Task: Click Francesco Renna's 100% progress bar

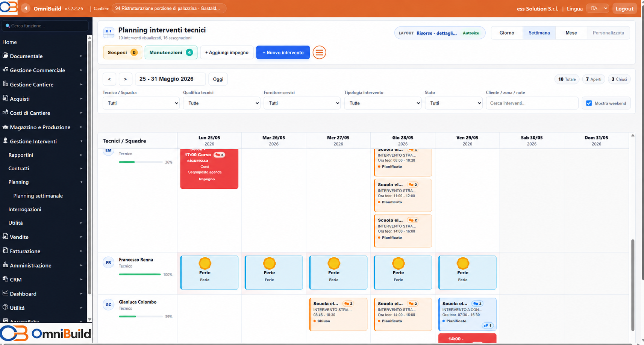Action: (140, 274)
